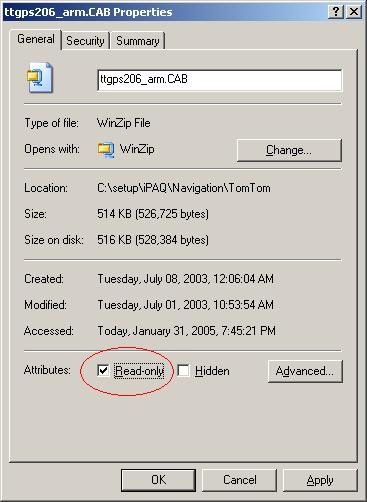Apply the property changes
Image resolution: width=367 pixels, height=502 pixels.
[320, 480]
